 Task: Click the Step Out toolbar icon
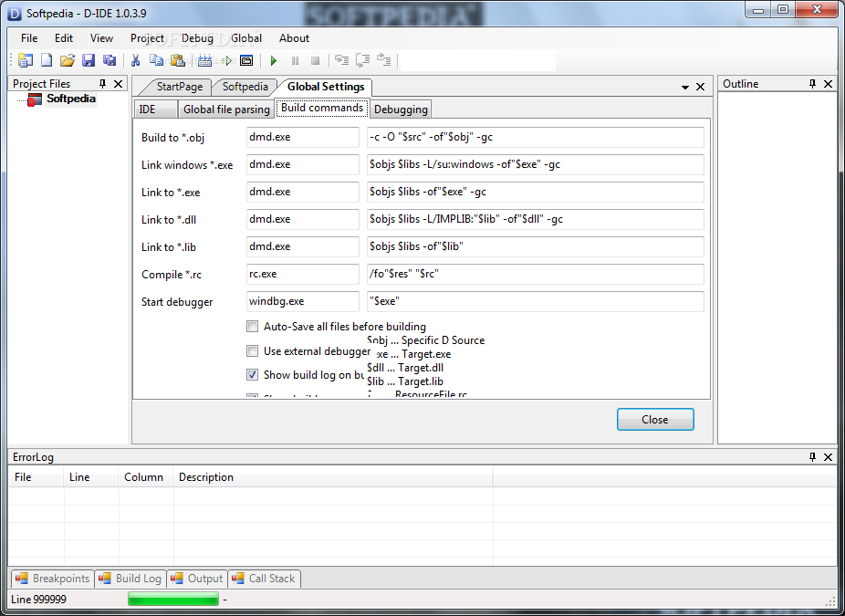(383, 60)
